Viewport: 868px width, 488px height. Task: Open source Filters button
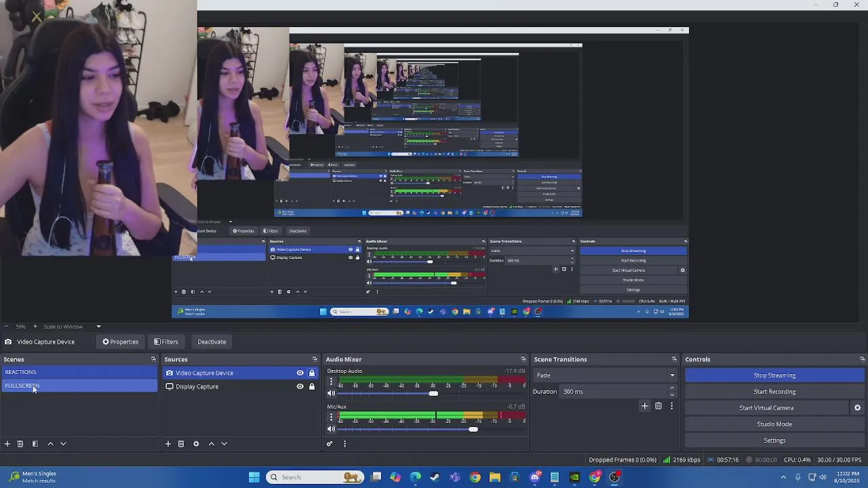tap(166, 342)
